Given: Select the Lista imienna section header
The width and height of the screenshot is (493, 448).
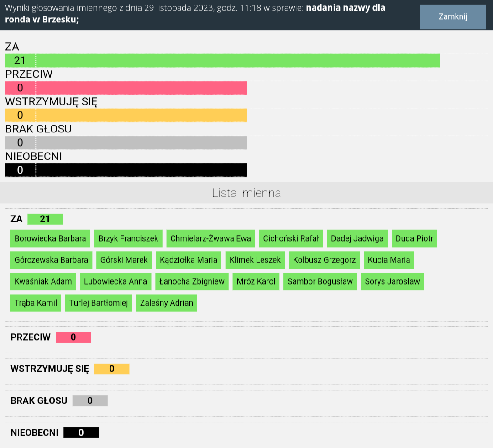Looking at the screenshot, I should [x=246, y=193].
